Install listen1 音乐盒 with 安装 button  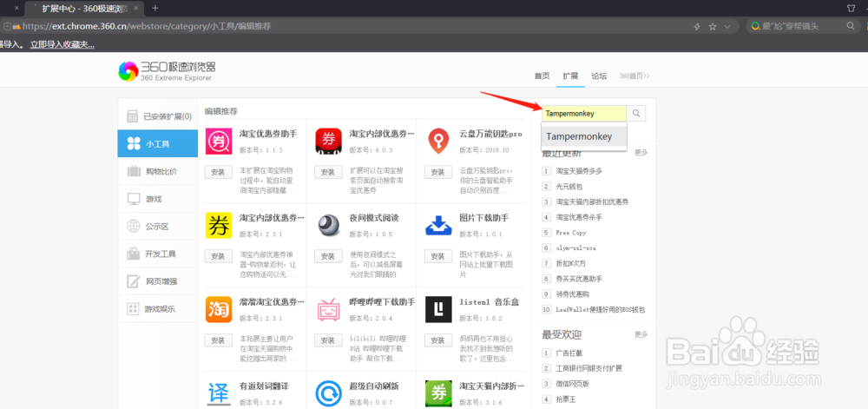coord(437,340)
